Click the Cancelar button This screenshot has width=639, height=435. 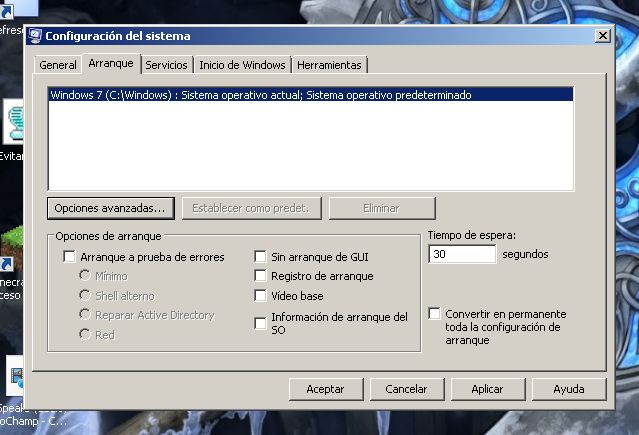pos(407,389)
